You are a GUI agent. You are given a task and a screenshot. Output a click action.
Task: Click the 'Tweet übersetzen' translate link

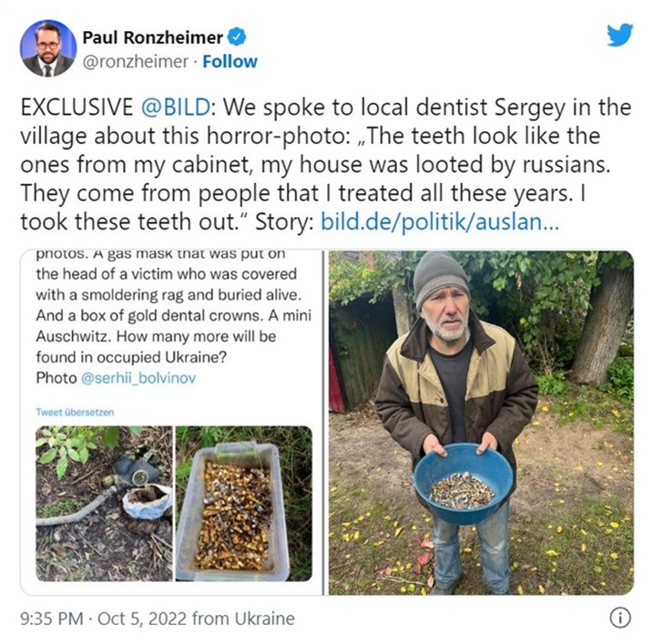(75, 412)
